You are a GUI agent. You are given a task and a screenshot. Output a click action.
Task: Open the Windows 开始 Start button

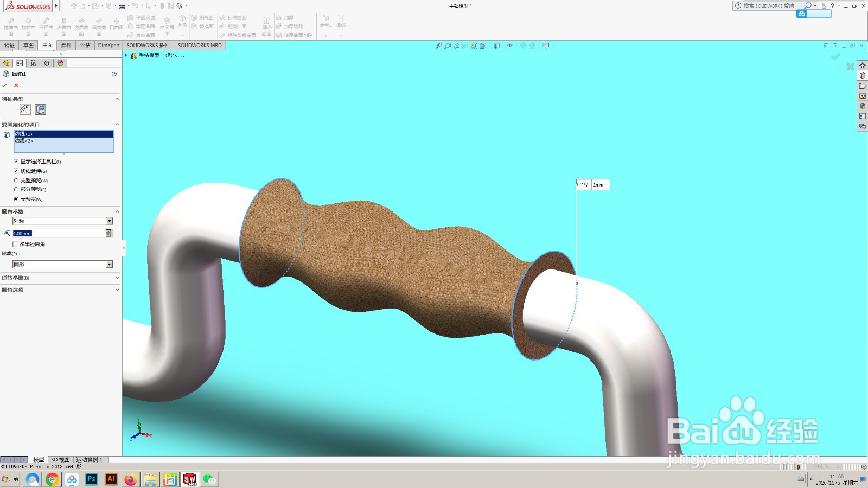(10, 479)
